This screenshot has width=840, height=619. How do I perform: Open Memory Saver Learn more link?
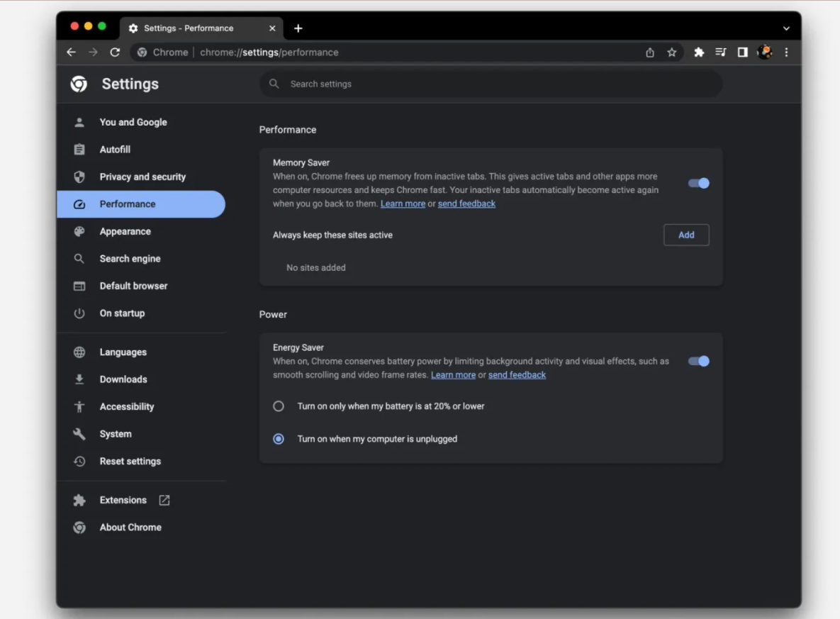[x=403, y=203]
